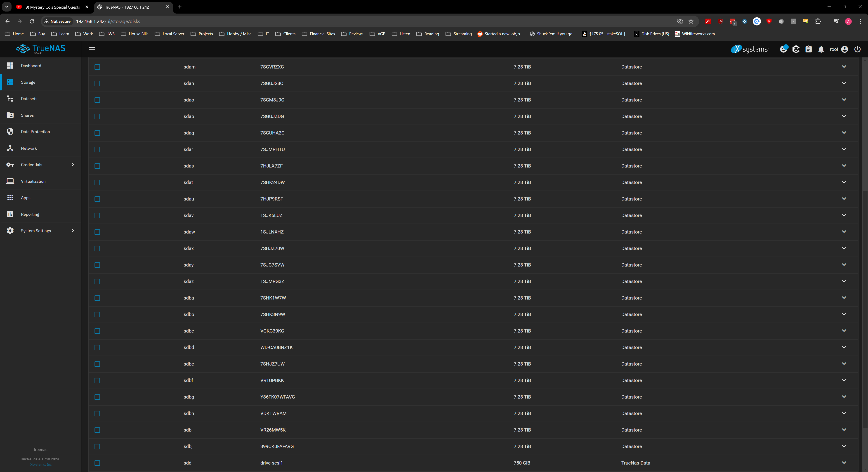The image size is (868, 472).
Task: Open the alerts bell icon
Action: [x=821, y=49]
